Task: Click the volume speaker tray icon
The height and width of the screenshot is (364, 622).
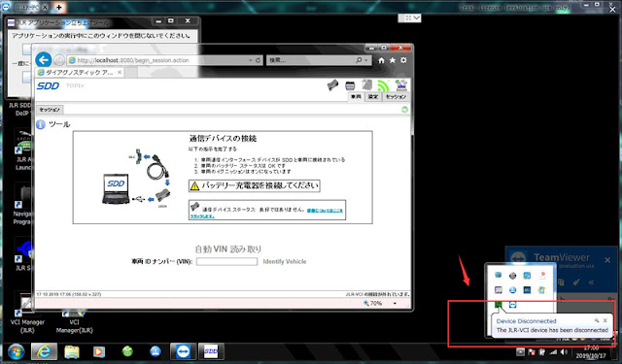Action: click(564, 352)
